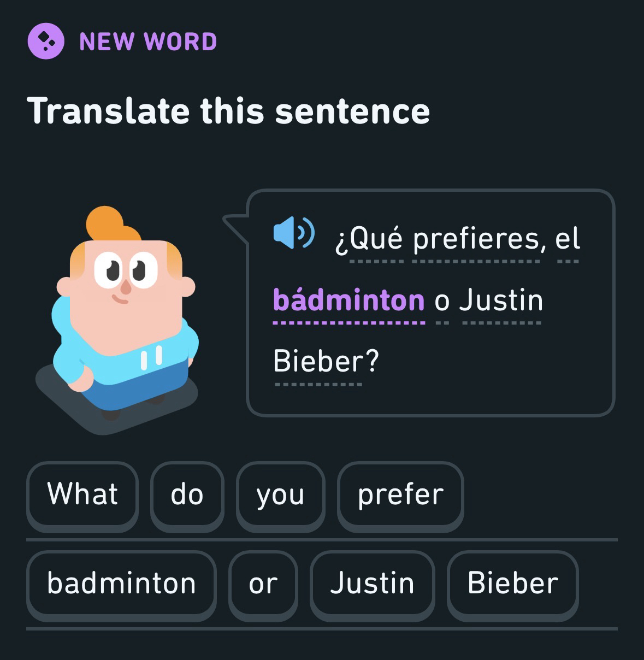The height and width of the screenshot is (660, 644).
Task: Play the sentence audio with speaker icon
Action: point(293,232)
